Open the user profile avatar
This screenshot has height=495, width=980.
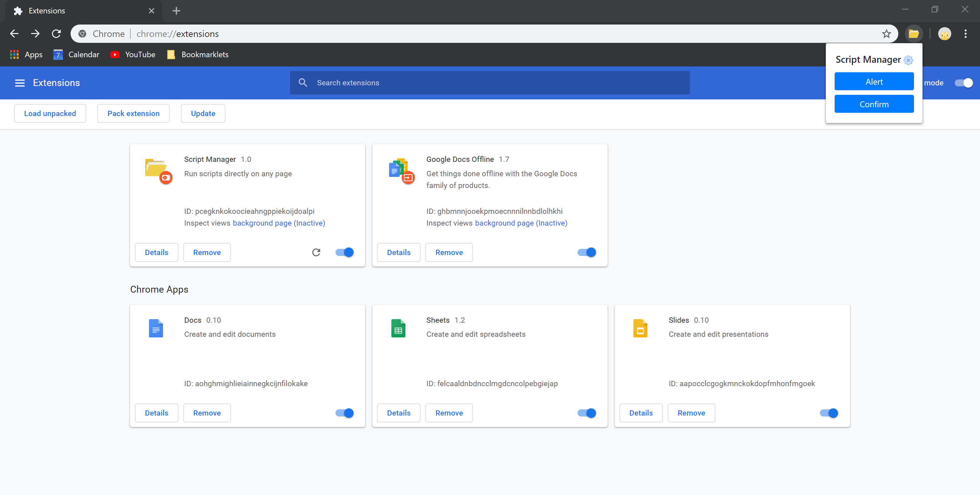coord(944,34)
